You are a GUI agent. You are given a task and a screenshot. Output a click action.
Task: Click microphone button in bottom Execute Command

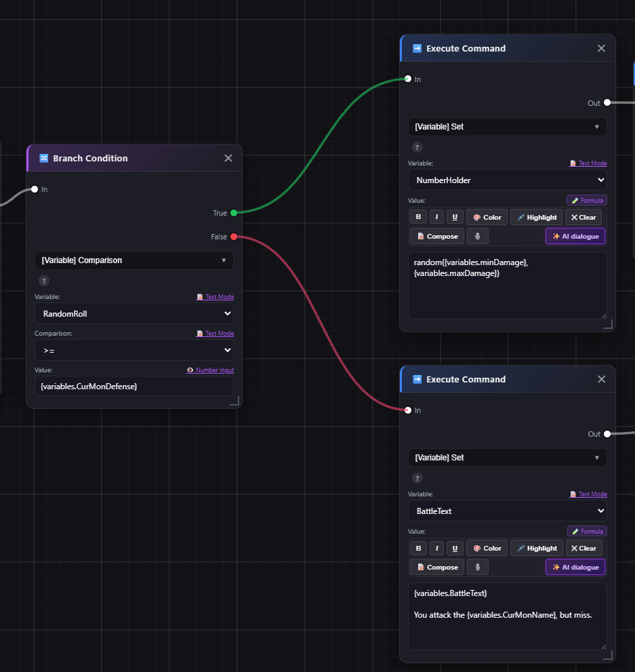point(477,567)
